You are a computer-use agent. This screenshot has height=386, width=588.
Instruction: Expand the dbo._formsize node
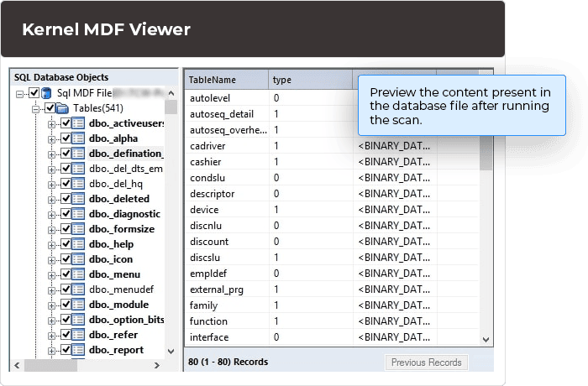tap(51, 230)
